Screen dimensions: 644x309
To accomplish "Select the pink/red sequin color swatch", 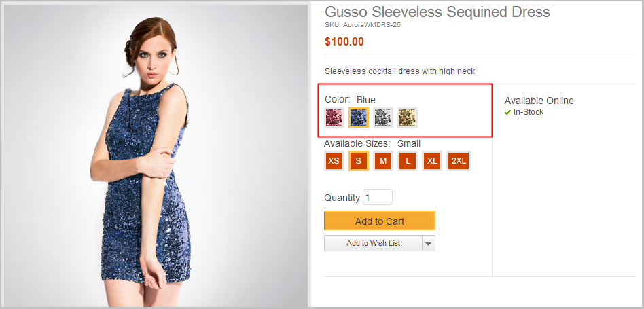I will click(x=334, y=117).
